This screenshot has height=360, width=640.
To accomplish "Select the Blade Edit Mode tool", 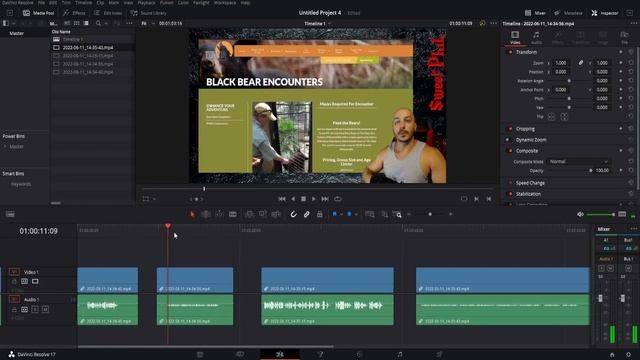I will 233,214.
